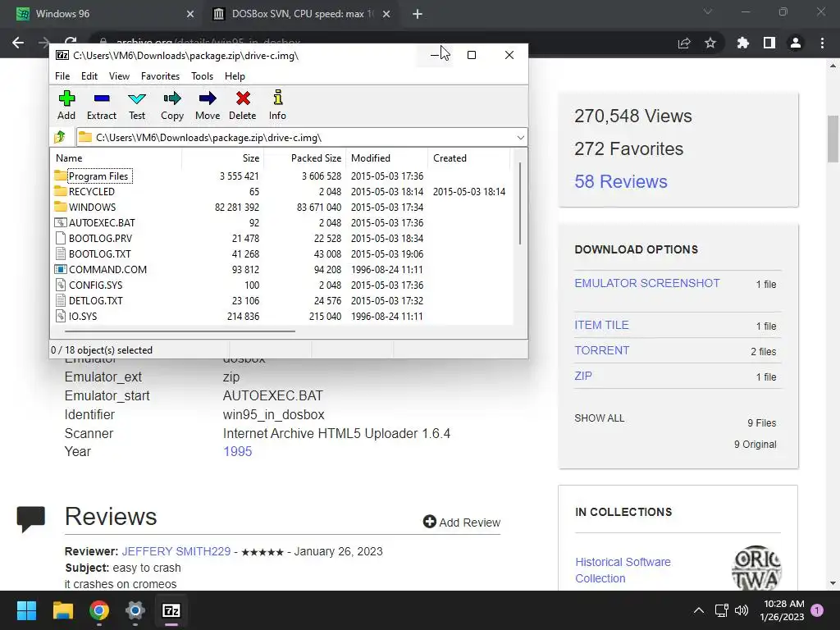Click the COMMAND.COM file icon
This screenshot has width=840, height=630.
pos(61,269)
